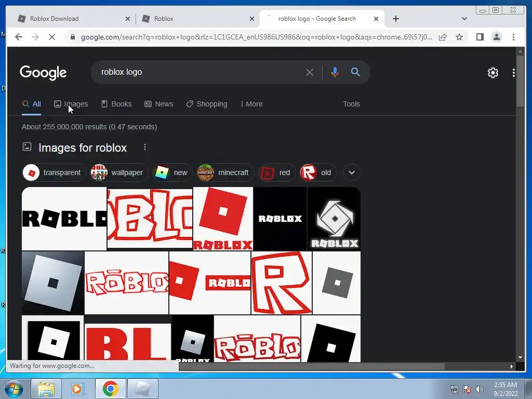This screenshot has height=399, width=532.
Task: Open Roblox app in the taskbar
Action: click(142, 389)
